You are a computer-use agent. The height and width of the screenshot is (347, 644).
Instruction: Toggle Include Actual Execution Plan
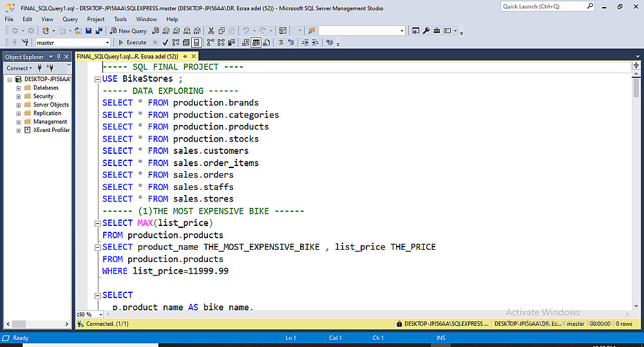(211, 42)
